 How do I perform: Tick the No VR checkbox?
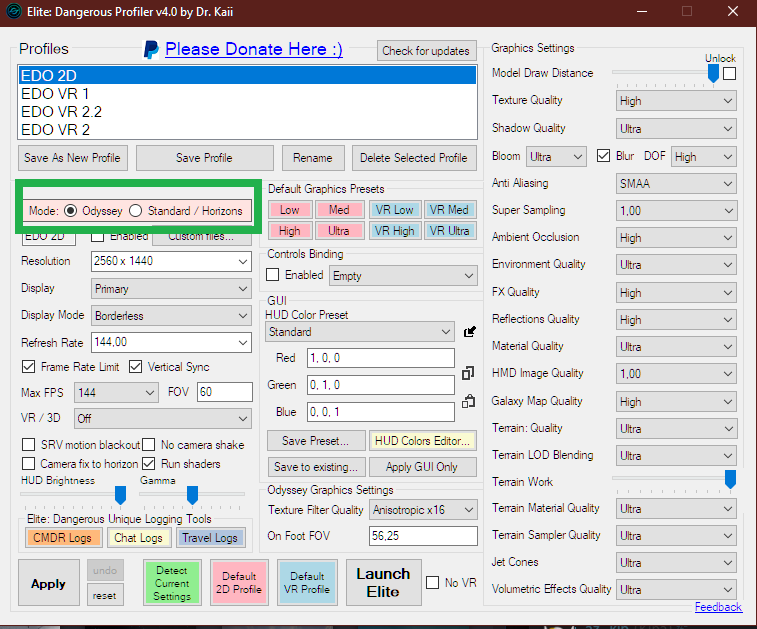(433, 583)
